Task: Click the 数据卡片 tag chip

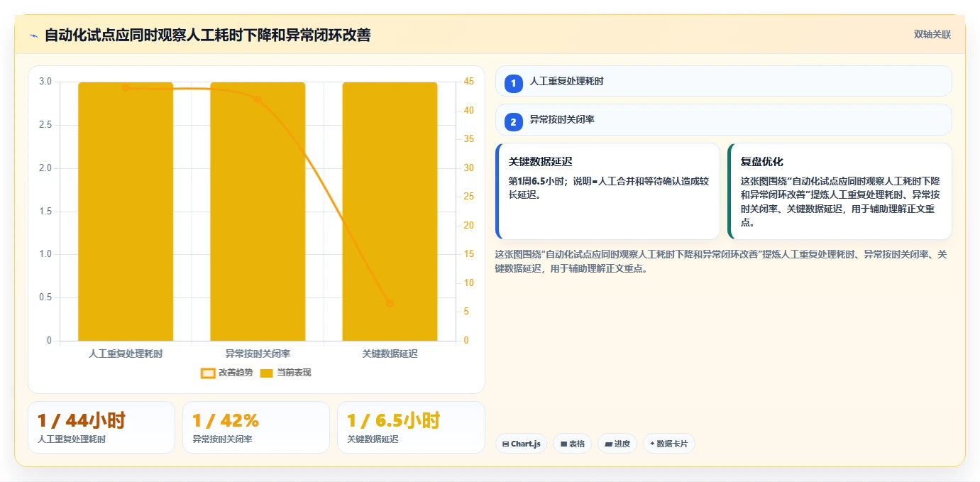Action: 669,444
